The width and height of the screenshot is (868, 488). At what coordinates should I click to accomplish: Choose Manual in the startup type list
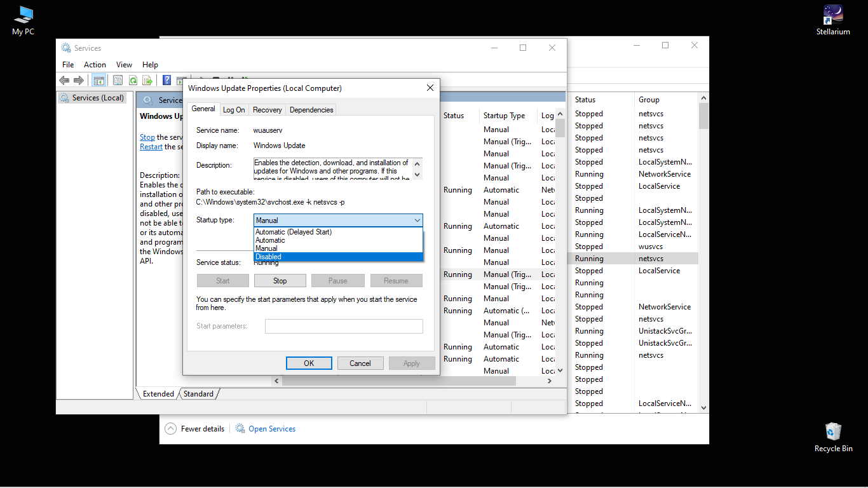[338, 248]
